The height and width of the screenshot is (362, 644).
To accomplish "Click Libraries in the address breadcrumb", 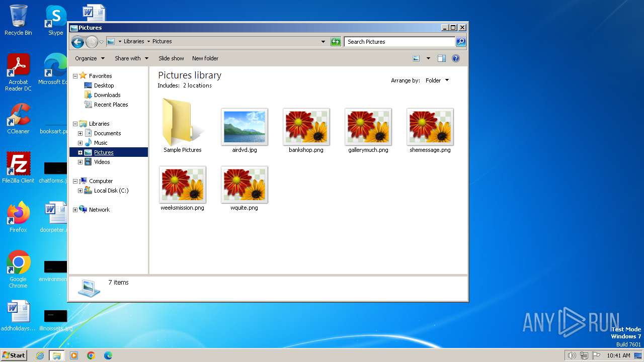I will point(134,42).
